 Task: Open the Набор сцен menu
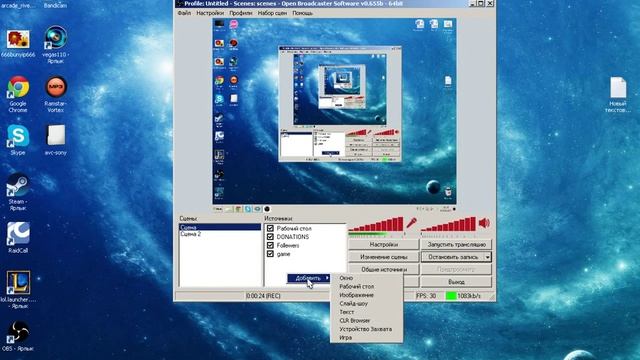pos(272,13)
